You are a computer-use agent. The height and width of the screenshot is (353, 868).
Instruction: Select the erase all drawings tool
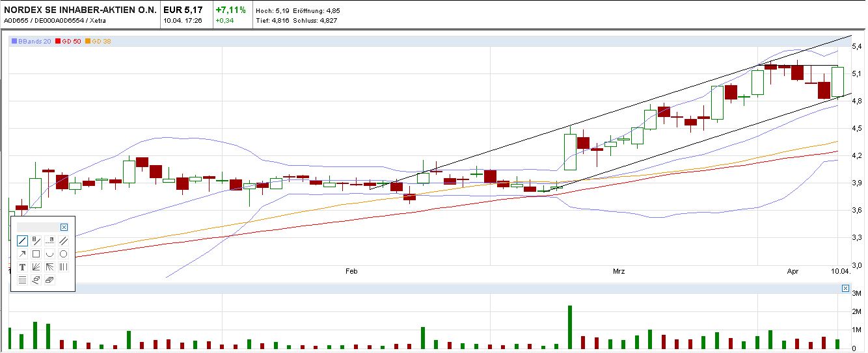tap(49, 280)
